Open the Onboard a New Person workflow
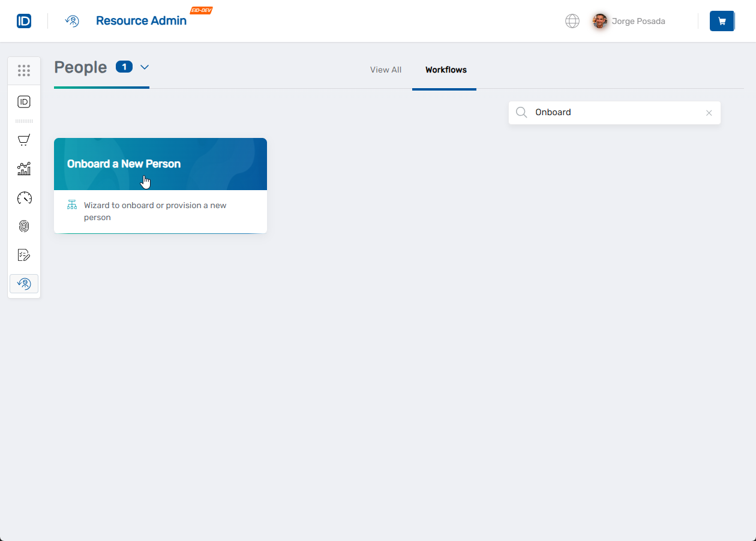756x541 pixels. click(160, 164)
